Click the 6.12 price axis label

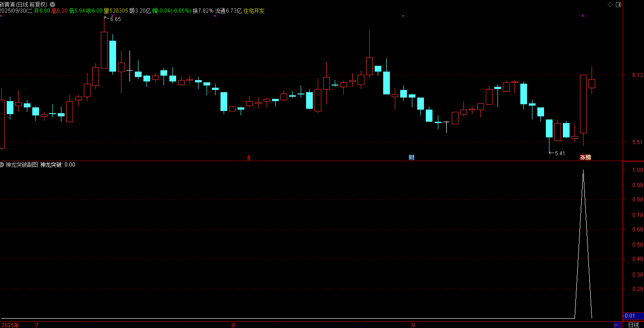tap(638, 75)
